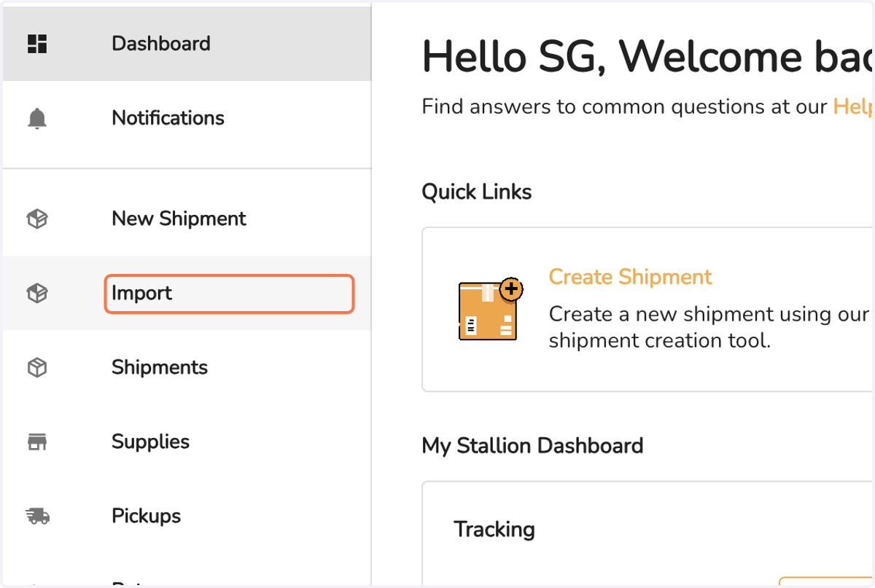875x588 pixels.
Task: Open the Import menu item
Action: [x=187, y=293]
